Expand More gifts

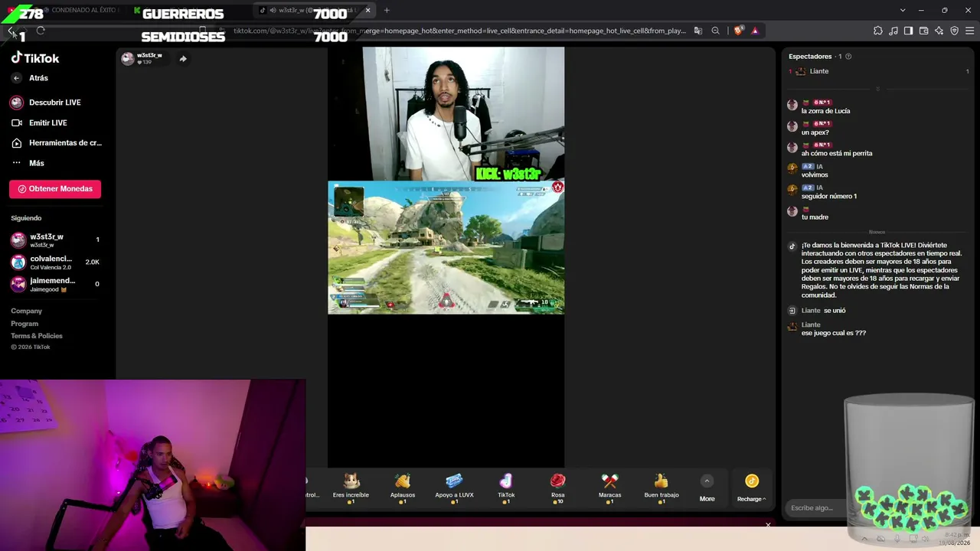(x=707, y=488)
